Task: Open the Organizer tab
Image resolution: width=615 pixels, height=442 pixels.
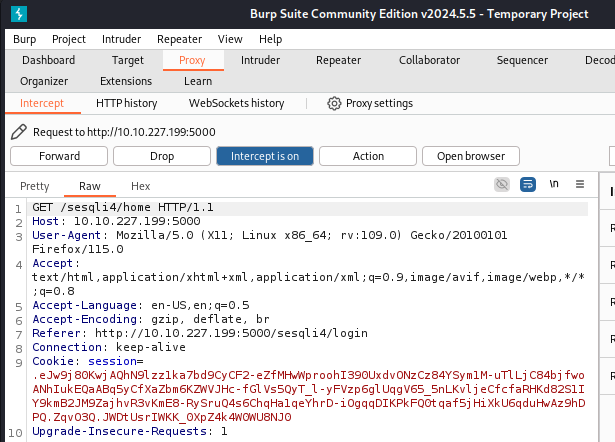Action: pyautogui.click(x=44, y=81)
